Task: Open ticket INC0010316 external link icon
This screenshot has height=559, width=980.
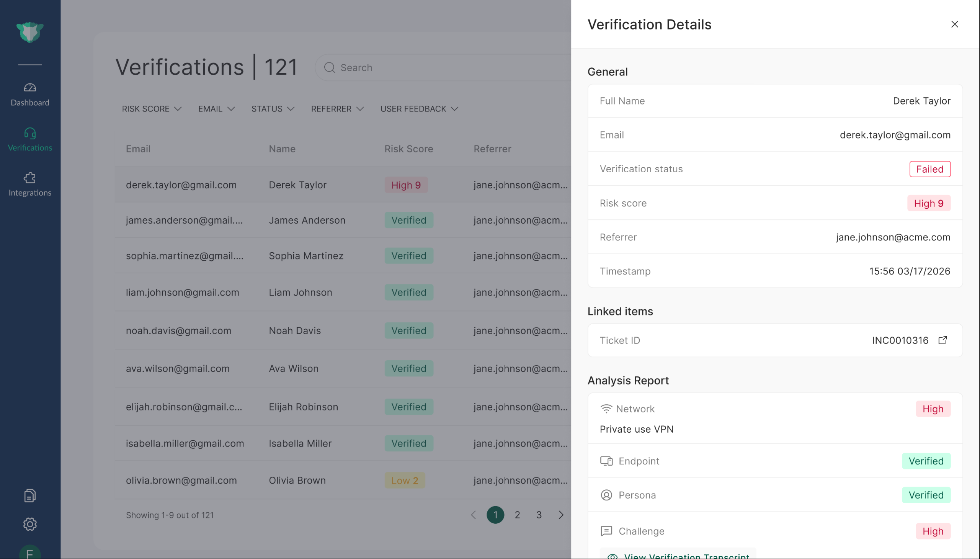Action: click(x=942, y=340)
